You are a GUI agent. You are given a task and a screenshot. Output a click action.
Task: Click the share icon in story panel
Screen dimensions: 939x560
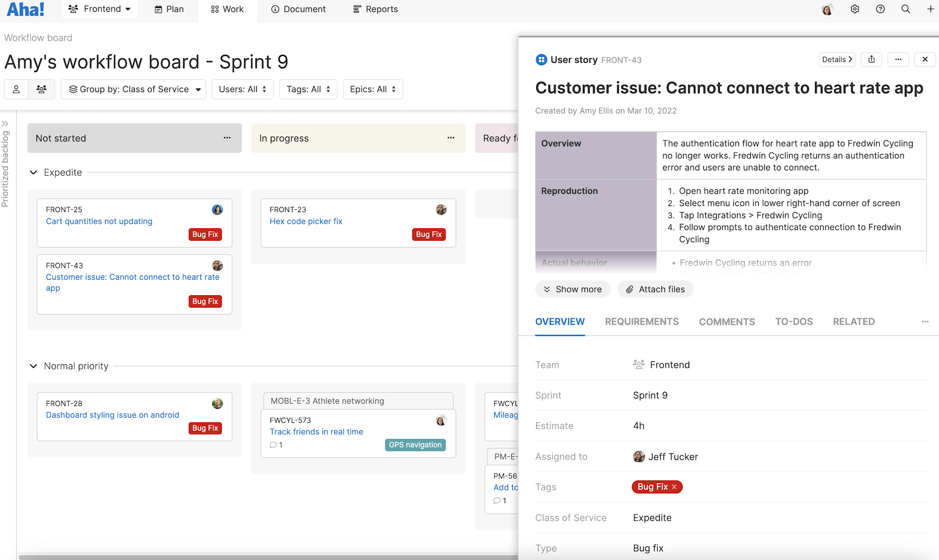tap(871, 60)
